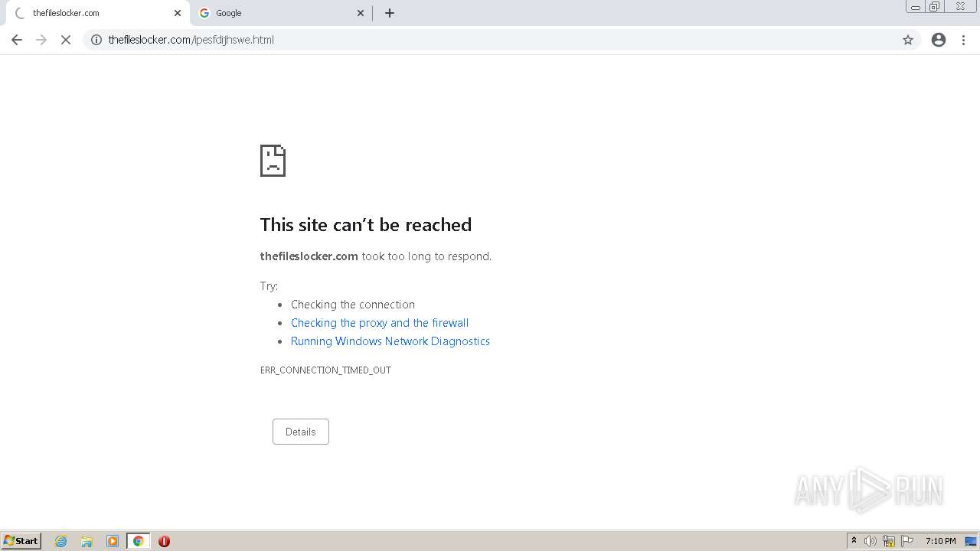The width and height of the screenshot is (980, 551).
Task: Stop loading the page
Action: click(66, 40)
